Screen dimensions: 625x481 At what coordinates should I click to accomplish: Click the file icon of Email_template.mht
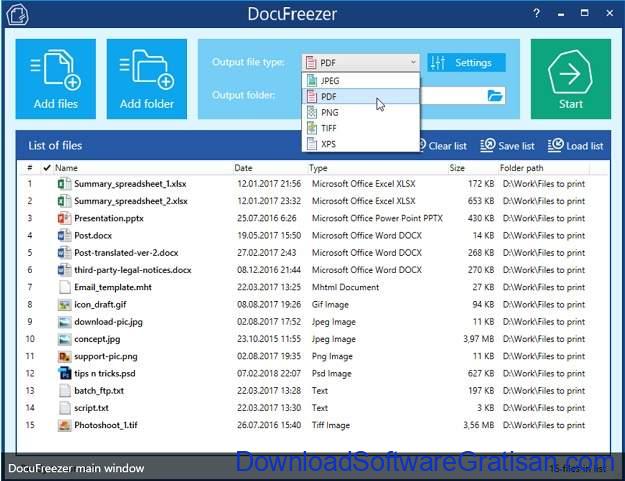tap(64, 287)
